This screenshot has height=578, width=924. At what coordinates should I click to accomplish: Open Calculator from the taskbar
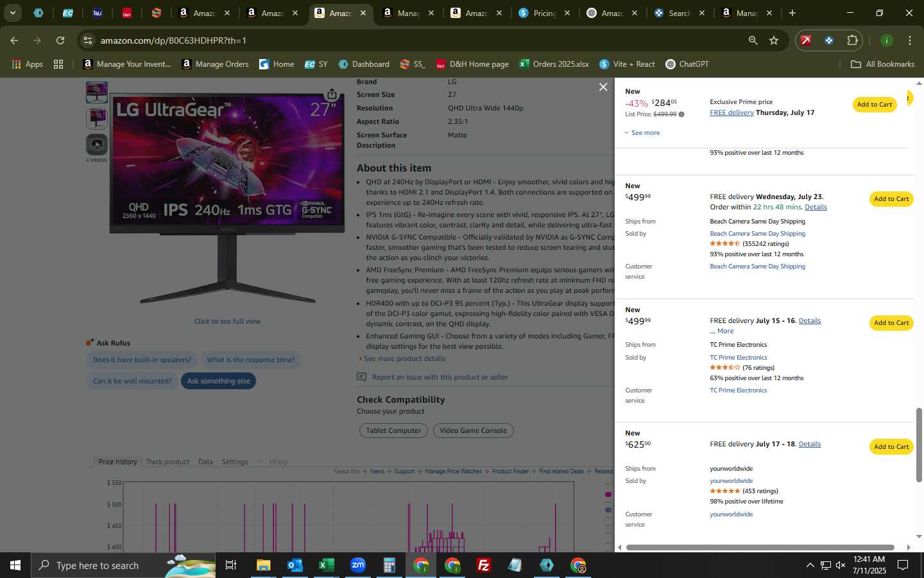point(389,565)
